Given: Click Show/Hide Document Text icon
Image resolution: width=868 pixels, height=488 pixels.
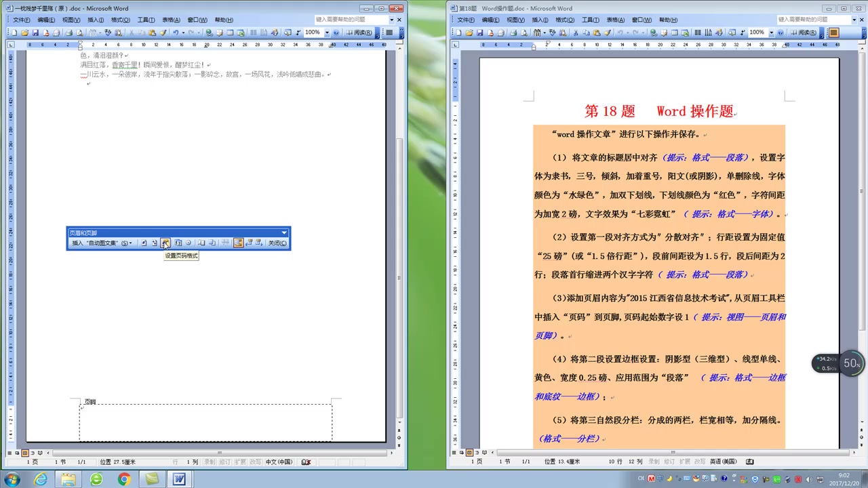Looking at the screenshot, I should pyautogui.click(x=212, y=243).
